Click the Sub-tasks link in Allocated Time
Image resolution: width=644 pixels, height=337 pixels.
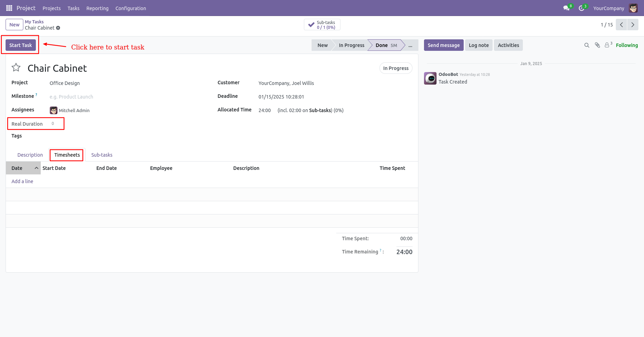tap(320, 110)
